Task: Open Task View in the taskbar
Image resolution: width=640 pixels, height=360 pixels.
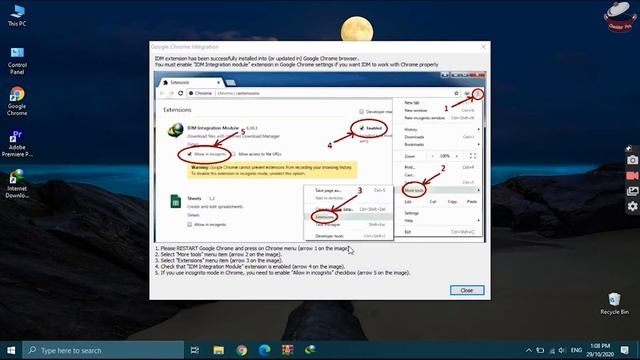Action: [195, 350]
